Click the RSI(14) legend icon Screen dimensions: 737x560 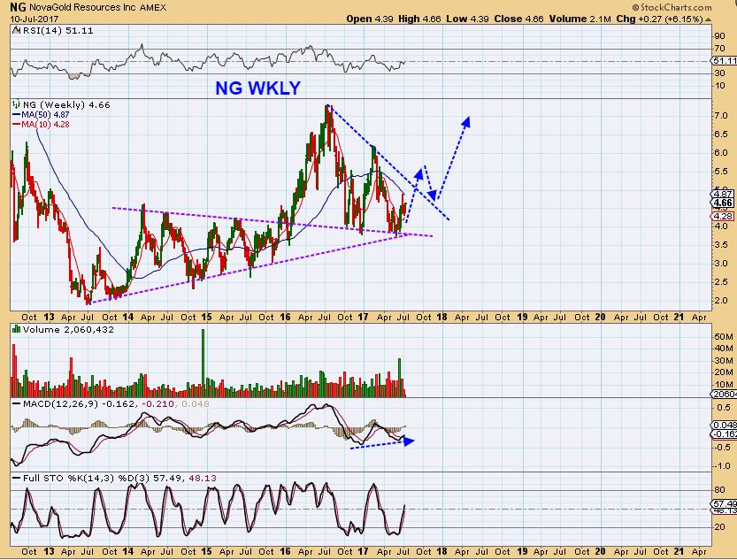tap(16, 31)
